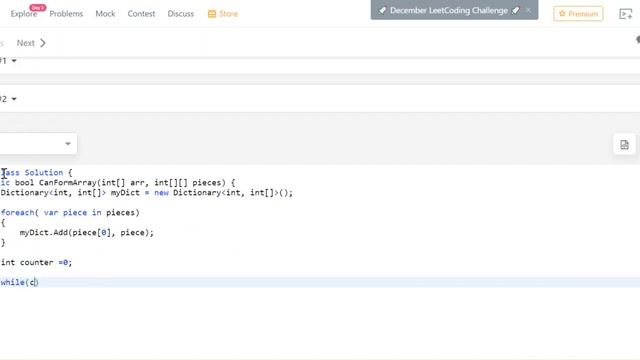This screenshot has width=640, height=360.
Task: Click on 'CanFormArray' method name
Action: pos(67,182)
